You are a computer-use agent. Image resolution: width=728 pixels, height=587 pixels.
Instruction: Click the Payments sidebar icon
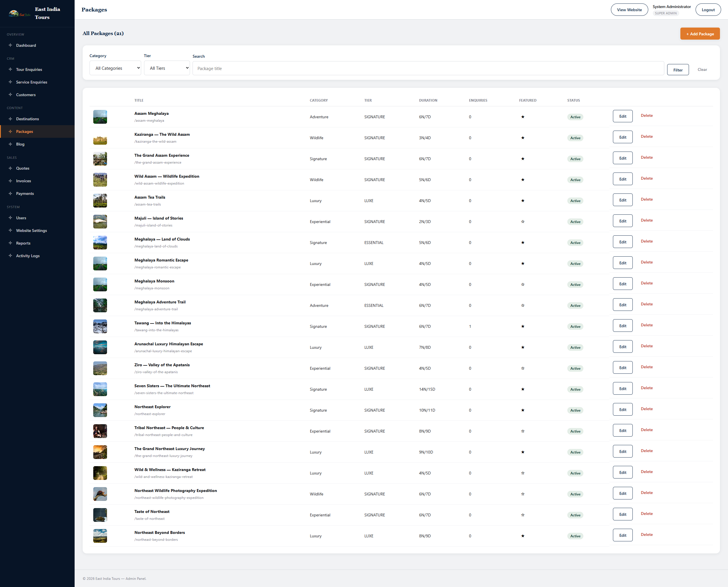click(11, 193)
